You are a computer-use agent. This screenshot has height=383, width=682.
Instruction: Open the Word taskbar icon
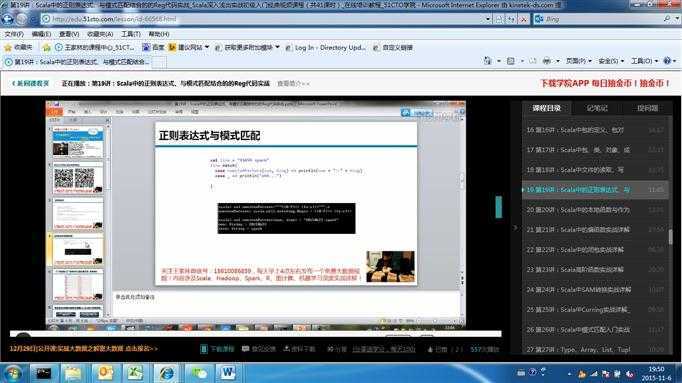coord(227,373)
